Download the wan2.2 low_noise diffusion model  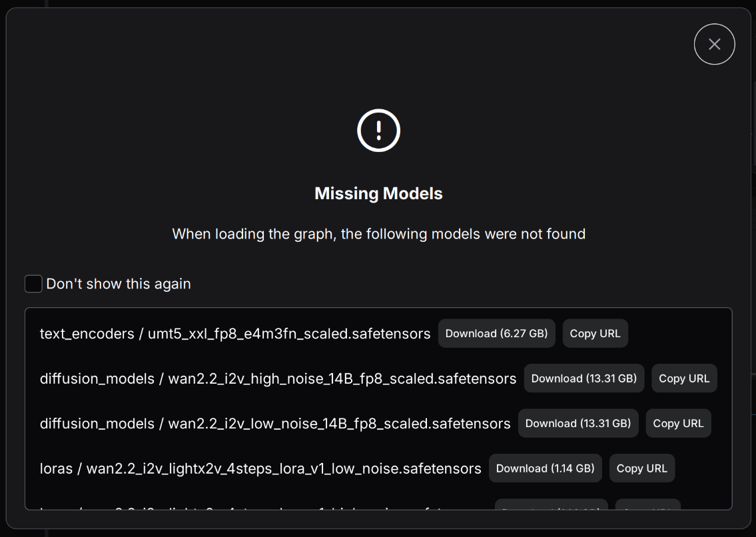click(578, 423)
